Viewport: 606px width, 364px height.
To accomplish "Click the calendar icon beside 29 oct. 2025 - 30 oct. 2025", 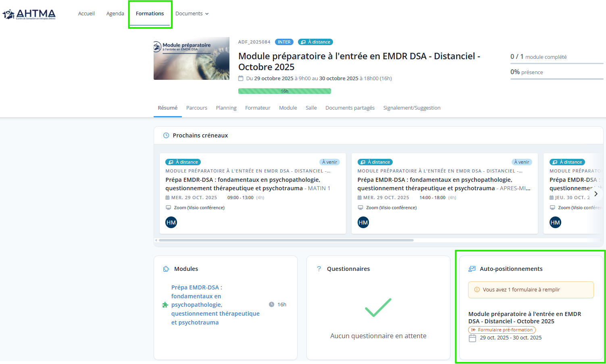I will 473,338.
